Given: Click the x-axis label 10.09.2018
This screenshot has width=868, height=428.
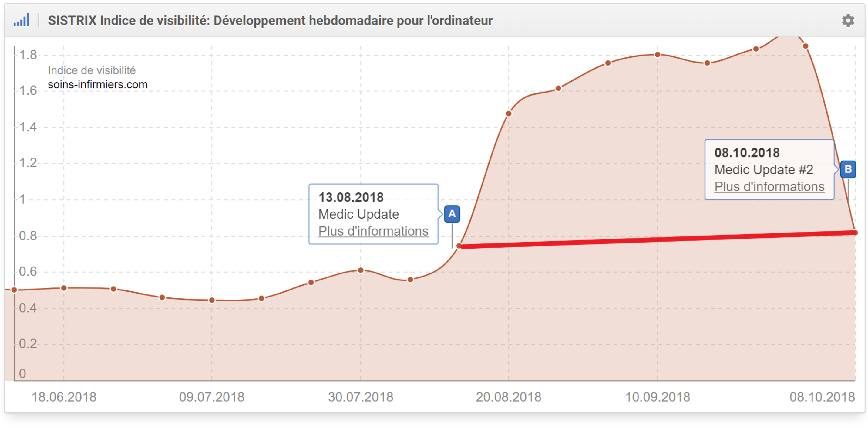Looking at the screenshot, I should pos(658,397).
